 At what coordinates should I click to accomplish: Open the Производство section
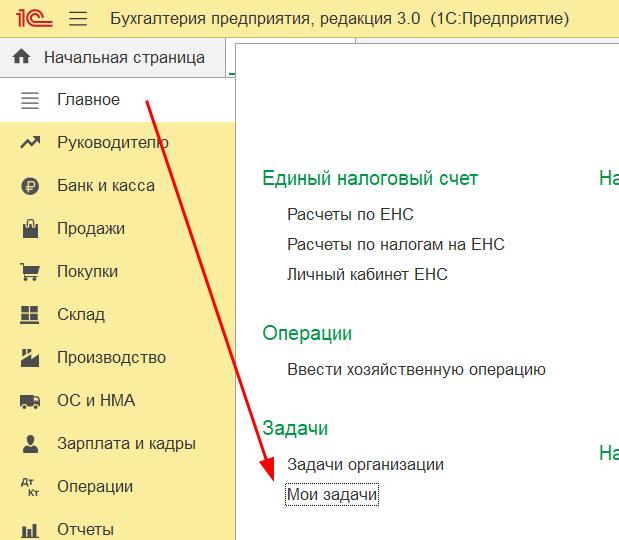tap(111, 358)
